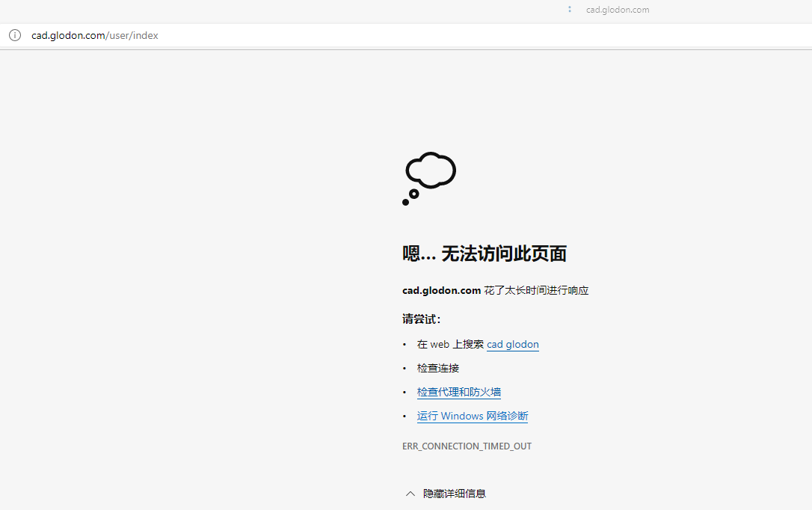Screen dimensions: 812x510
Task: Open the 检查代理和防火墙 link
Action: pyautogui.click(x=459, y=392)
